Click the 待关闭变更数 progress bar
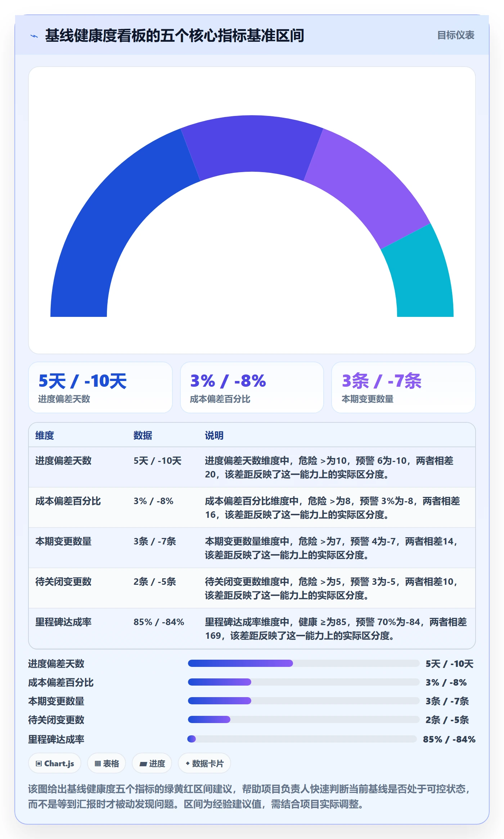Screen dimensions: 504x839 pos(304,719)
